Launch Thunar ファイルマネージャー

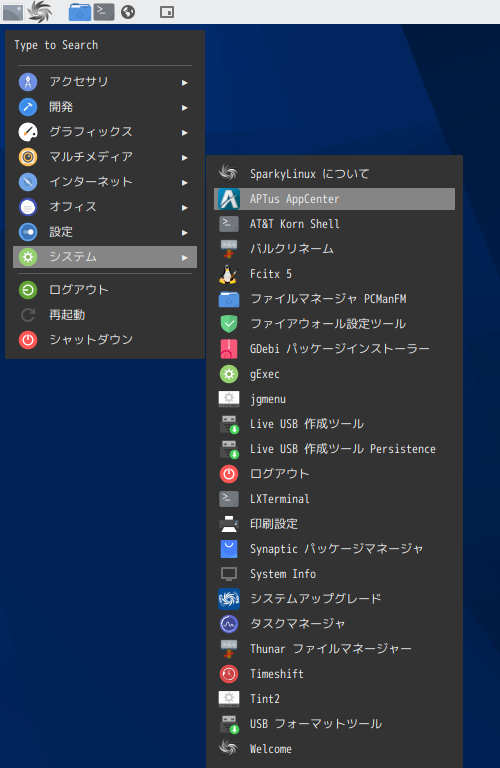point(334,648)
